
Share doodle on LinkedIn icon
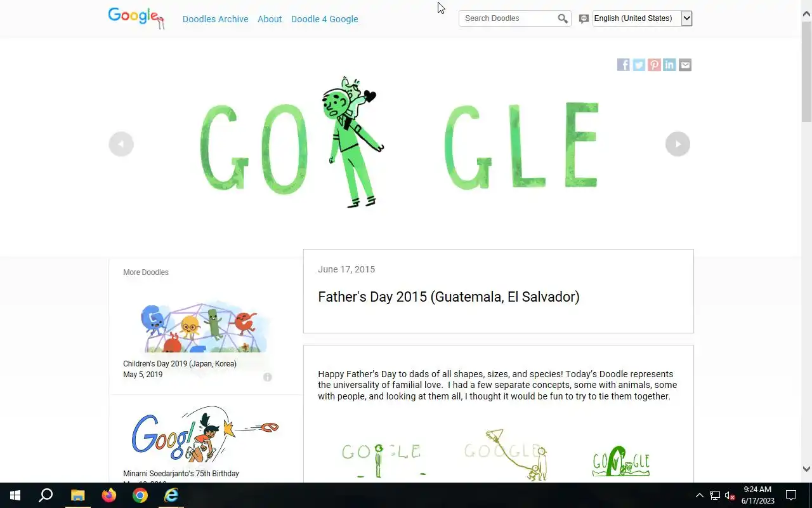669,65
